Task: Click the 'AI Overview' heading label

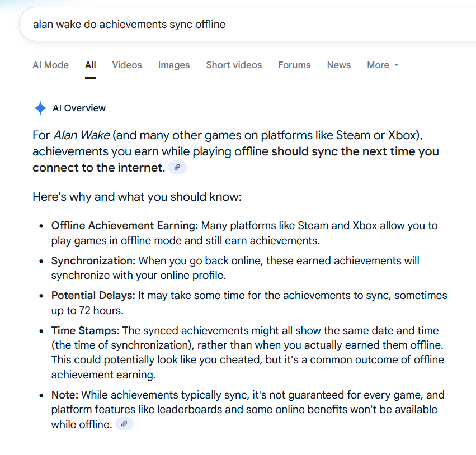Action: tap(79, 108)
